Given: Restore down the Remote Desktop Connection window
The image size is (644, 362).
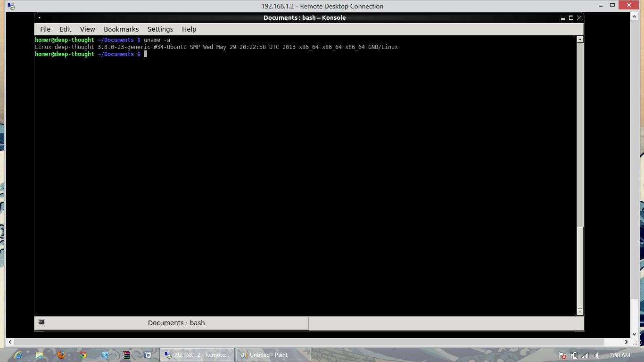Looking at the screenshot, I should [x=612, y=5].
